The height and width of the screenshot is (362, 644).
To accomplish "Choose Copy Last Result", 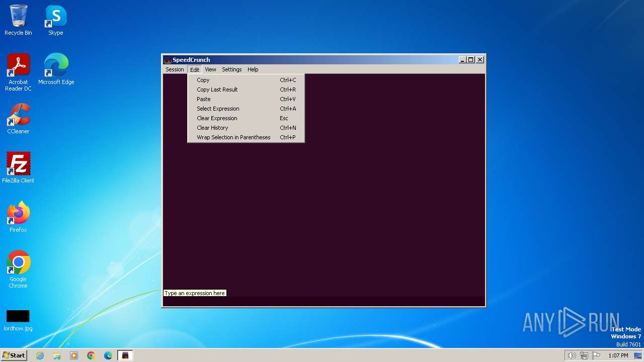I will (246, 89).
